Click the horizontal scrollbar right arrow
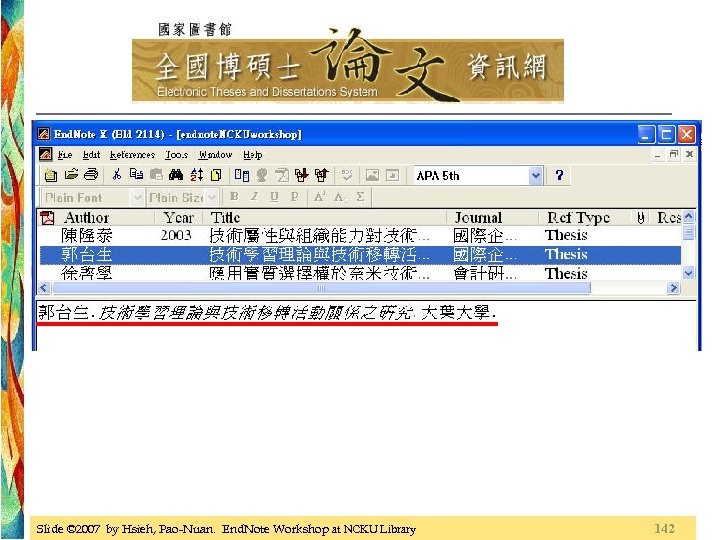The image size is (720, 540). [x=673, y=288]
